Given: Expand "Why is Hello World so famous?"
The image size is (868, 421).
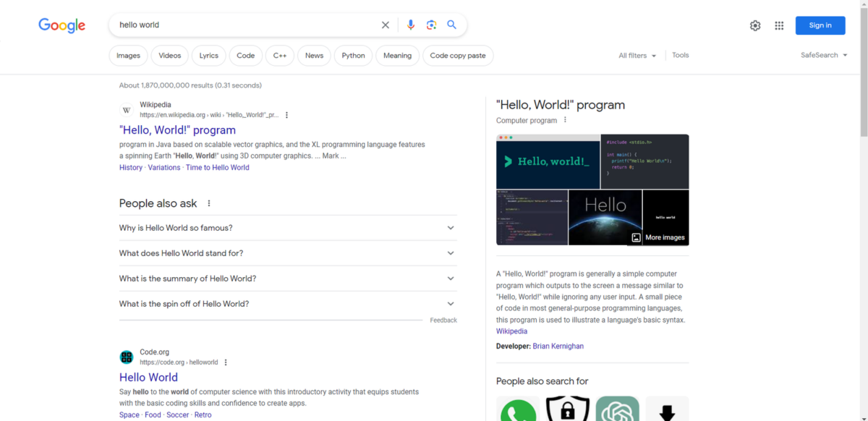Looking at the screenshot, I should click(288, 228).
